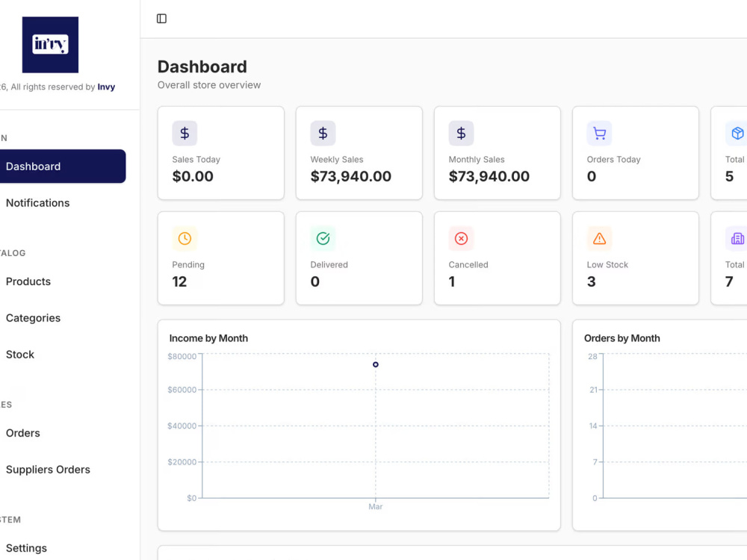This screenshot has height=560, width=747.
Task: Click the $20000 axis label
Action: click(182, 462)
